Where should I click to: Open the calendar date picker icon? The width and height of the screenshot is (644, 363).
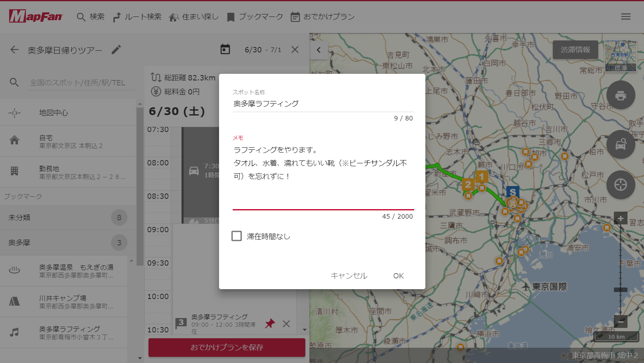click(x=225, y=49)
